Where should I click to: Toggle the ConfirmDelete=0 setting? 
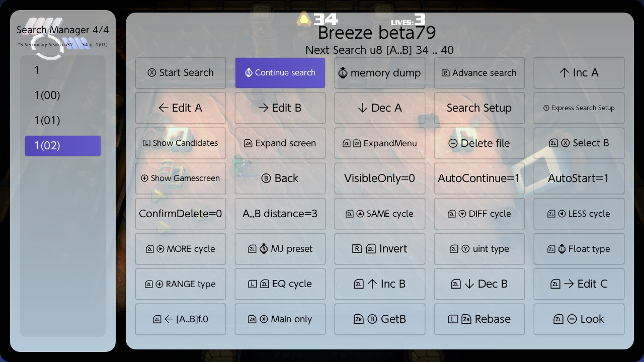(181, 214)
